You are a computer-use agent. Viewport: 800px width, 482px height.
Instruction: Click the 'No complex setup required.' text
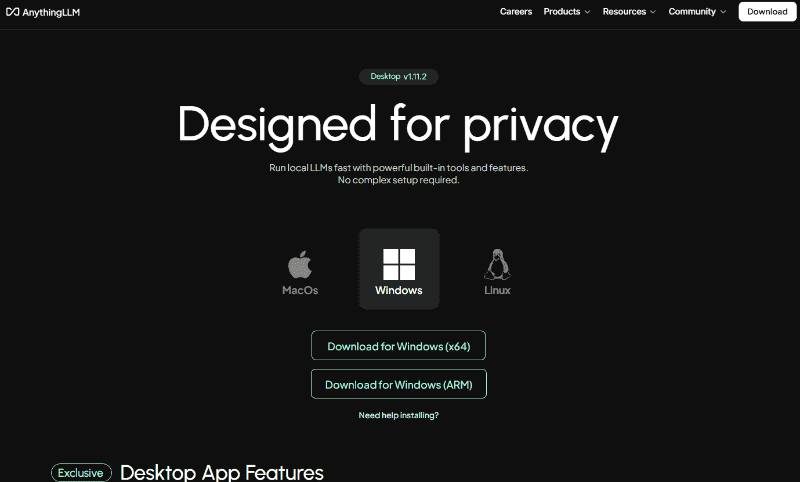(x=398, y=180)
